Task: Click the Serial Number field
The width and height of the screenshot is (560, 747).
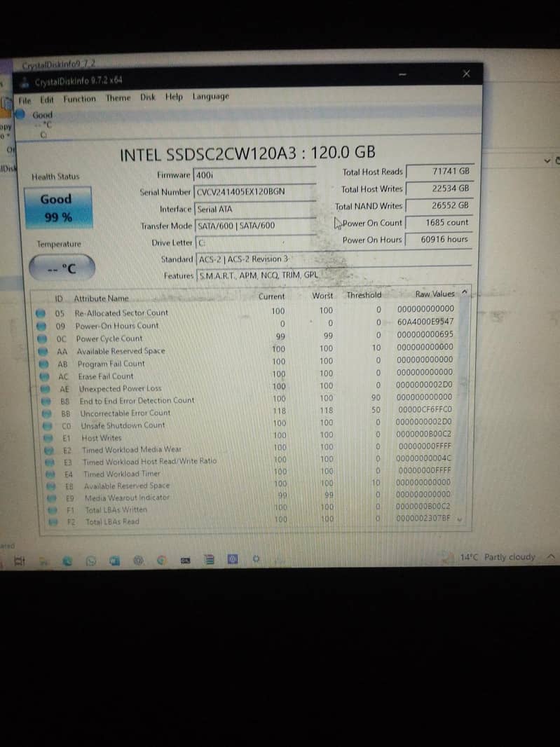Action: [x=254, y=191]
